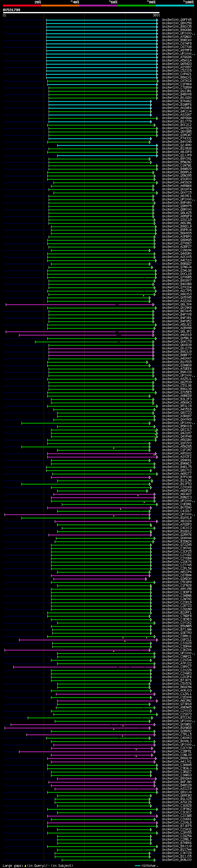
Task: Click the white AV531799 query length bar
Action: click(81, 12)
